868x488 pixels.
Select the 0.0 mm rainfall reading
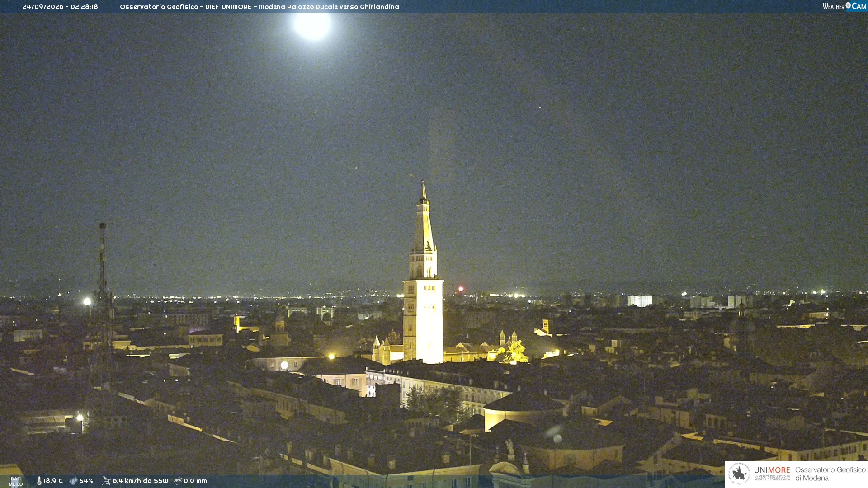tap(195, 481)
